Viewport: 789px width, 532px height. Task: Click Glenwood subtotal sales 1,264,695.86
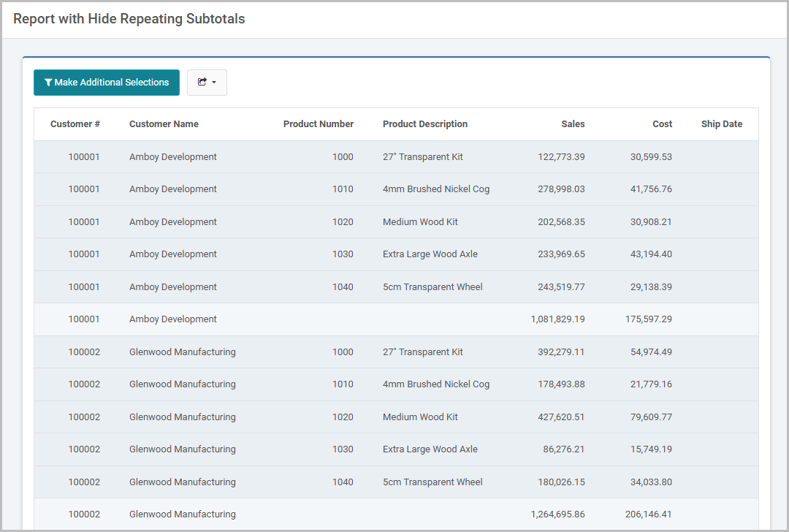(x=557, y=514)
